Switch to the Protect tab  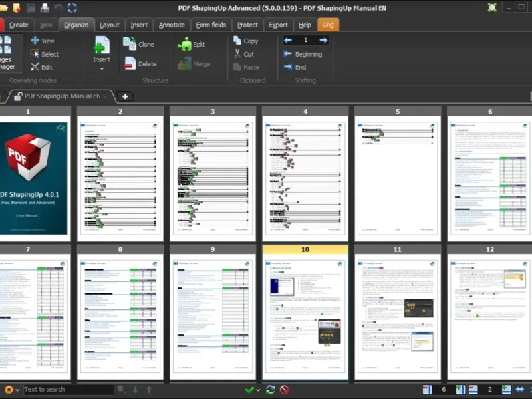click(247, 25)
